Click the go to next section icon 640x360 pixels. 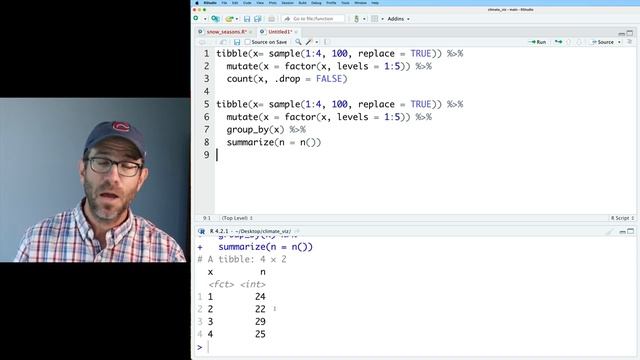(x=579, y=42)
